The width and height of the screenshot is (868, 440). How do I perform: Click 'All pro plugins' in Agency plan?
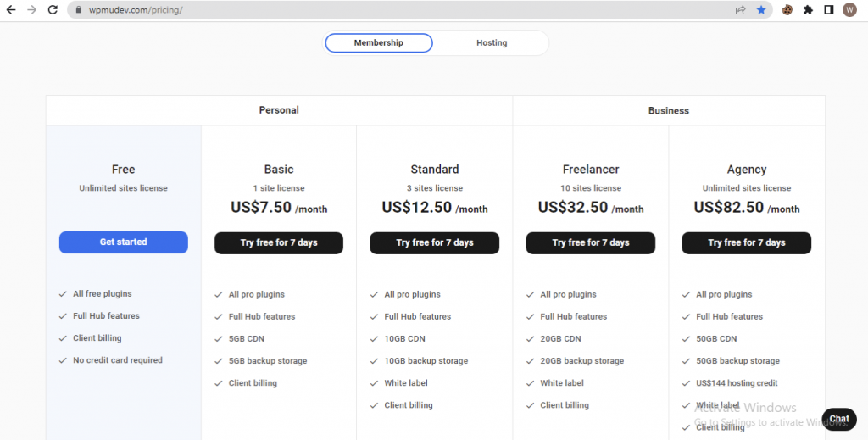coord(724,294)
